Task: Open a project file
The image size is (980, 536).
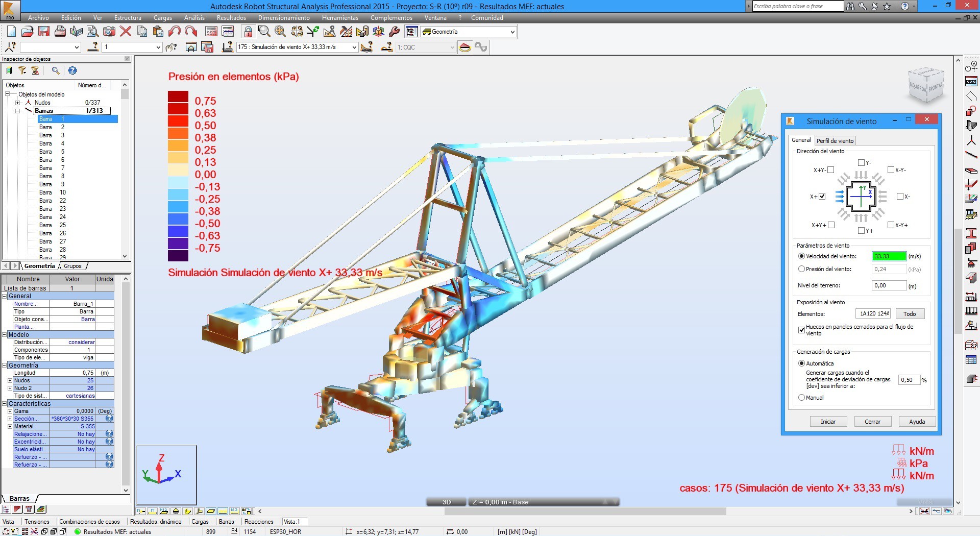Action: pos(28,32)
